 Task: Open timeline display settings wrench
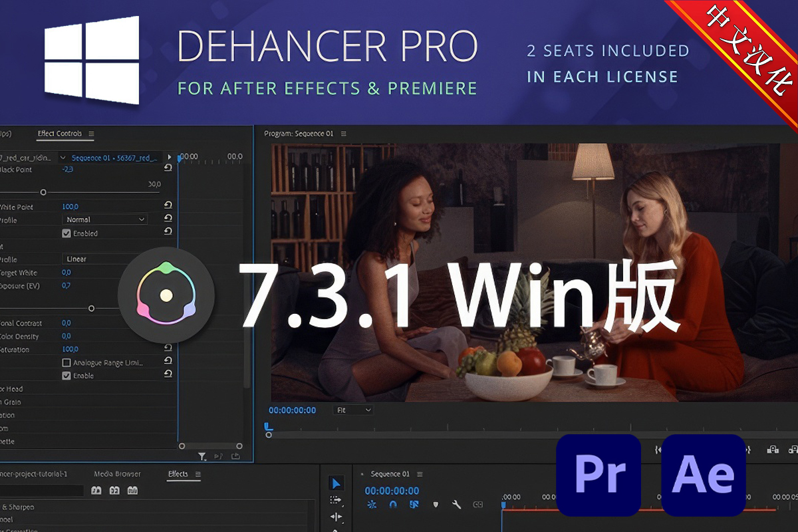coord(457,505)
